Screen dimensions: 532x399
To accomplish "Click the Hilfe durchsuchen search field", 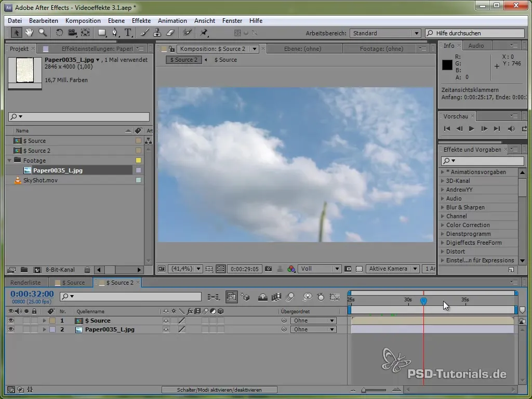I will (x=475, y=33).
